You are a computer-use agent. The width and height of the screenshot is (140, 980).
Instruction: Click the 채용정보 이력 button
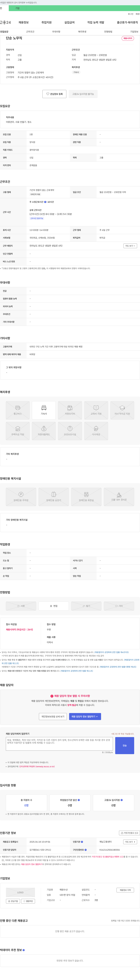coord(125,890)
